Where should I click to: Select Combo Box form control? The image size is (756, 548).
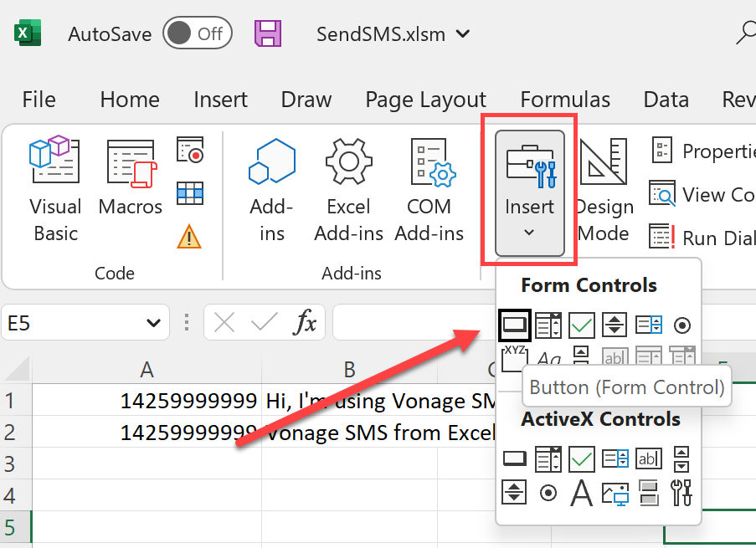click(x=548, y=325)
